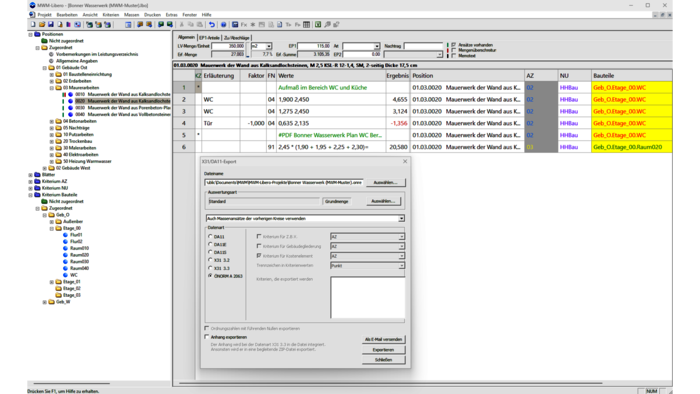
Task: Toggle 'Kriterium für Kostenelement' checkbox
Action: pos(259,256)
